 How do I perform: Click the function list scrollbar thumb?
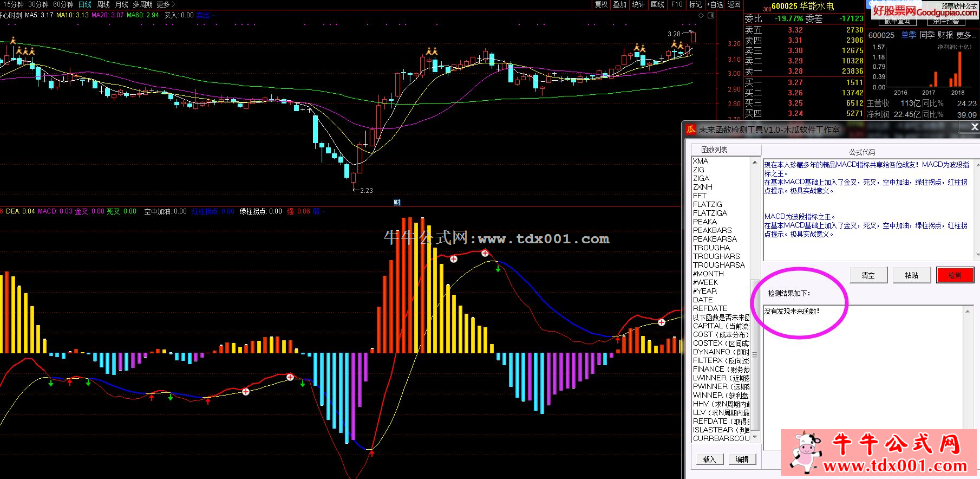click(x=755, y=355)
